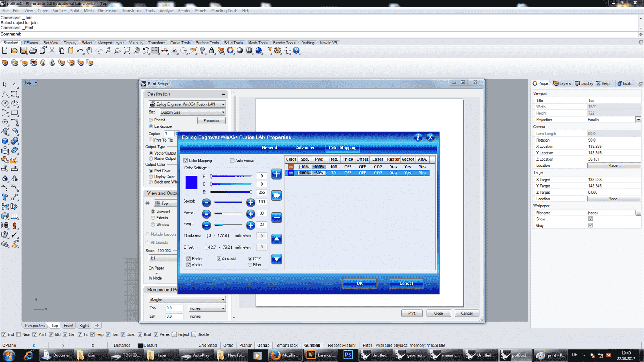Click on the R color slider
The width and height of the screenshot is (644, 362).
(231, 176)
